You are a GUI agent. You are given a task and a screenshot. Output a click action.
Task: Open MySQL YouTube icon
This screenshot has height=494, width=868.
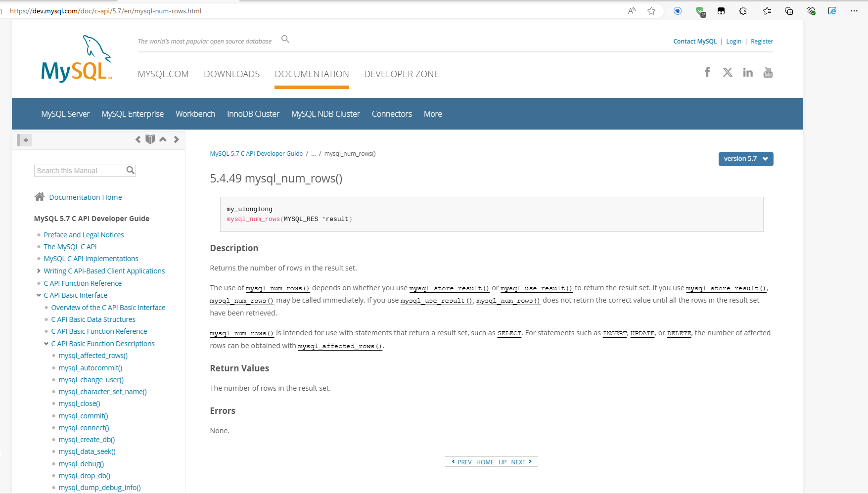click(x=768, y=72)
